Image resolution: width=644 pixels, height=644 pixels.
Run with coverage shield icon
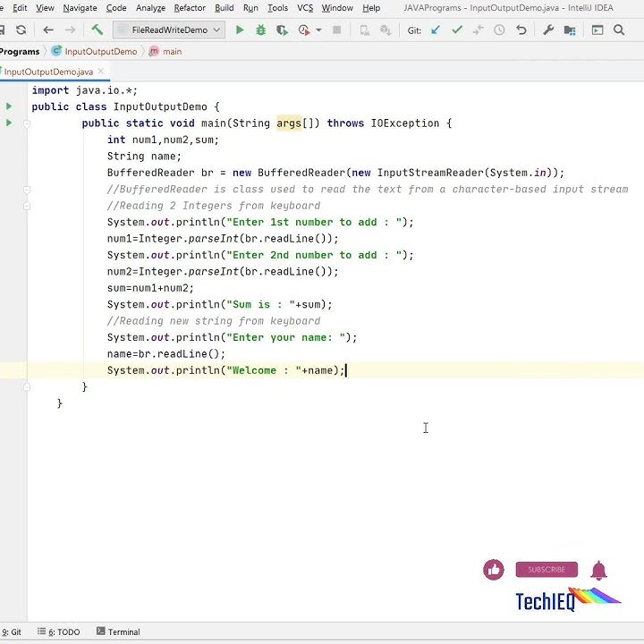click(x=282, y=30)
